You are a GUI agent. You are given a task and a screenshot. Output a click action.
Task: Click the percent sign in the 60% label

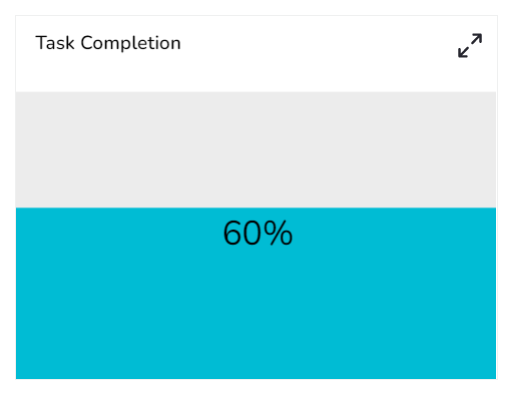click(279, 233)
